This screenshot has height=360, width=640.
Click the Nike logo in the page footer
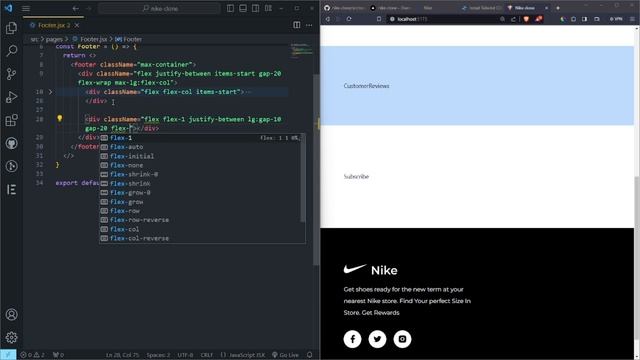tap(371, 270)
